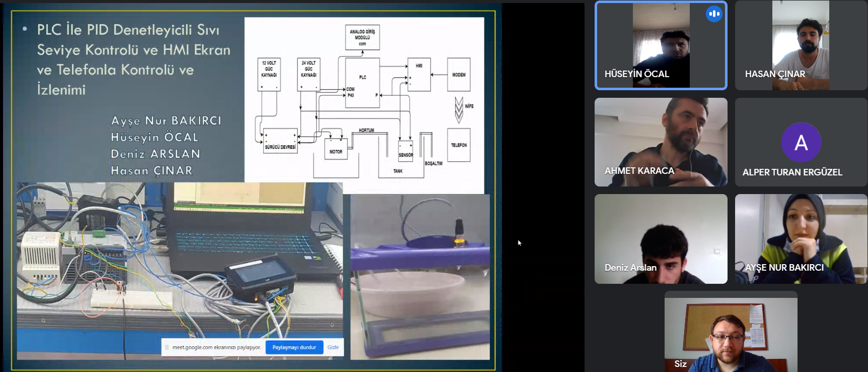The height and width of the screenshot is (372, 868).
Task: Click the ANALOG GİRİŞ MODÜLÜ box in diagram
Action: (x=363, y=37)
